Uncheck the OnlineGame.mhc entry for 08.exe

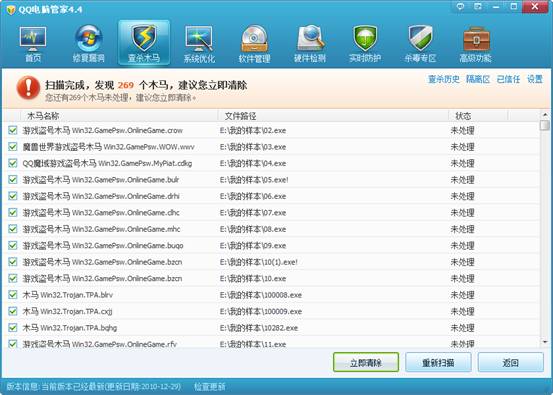coord(13,229)
